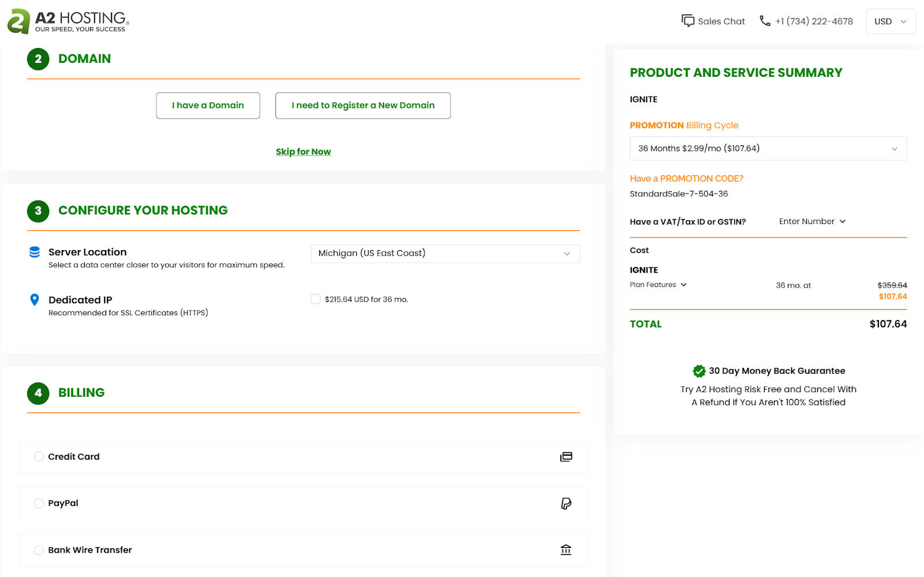The image size is (924, 577).
Task: Click the location pin icon beside Dedicated IP
Action: pos(34,300)
